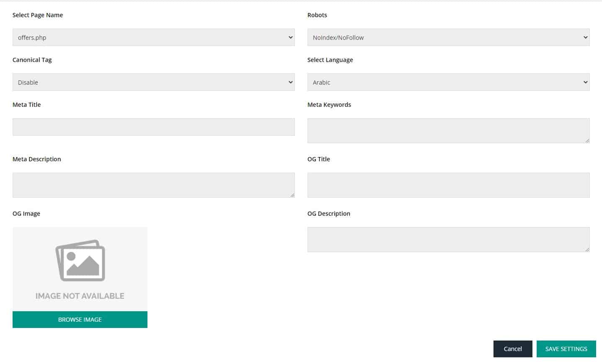Screen dimensions: 602x364
Task: Click inside the Meta Description text area
Action: coord(153,185)
